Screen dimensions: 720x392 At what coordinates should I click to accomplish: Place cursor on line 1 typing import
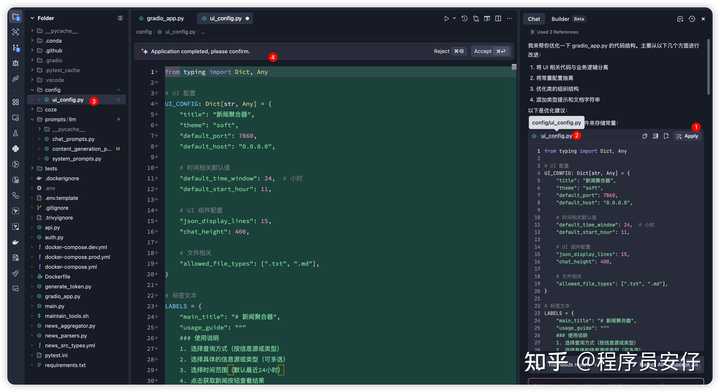pyautogui.click(x=216, y=72)
